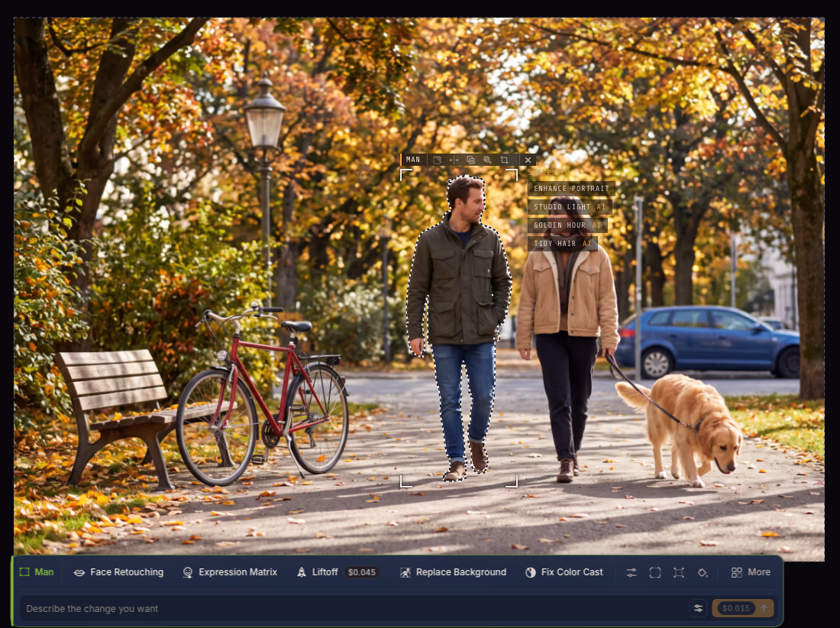
Task: Open the Expression Matrix tool
Action: pyautogui.click(x=231, y=571)
